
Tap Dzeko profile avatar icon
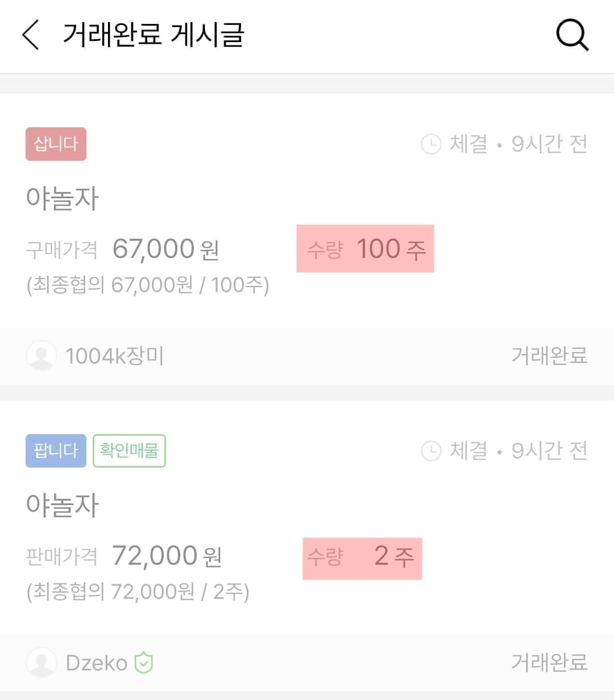click(42, 663)
